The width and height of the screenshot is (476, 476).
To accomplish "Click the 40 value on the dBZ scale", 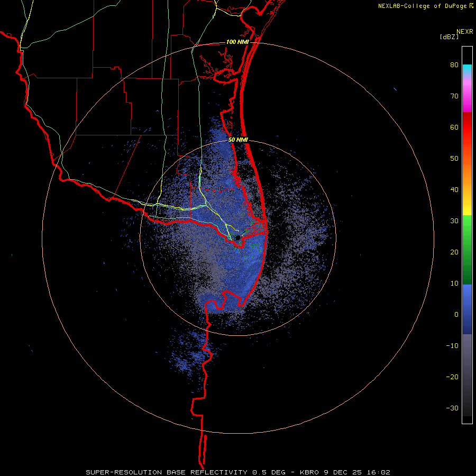I will coord(454,190).
